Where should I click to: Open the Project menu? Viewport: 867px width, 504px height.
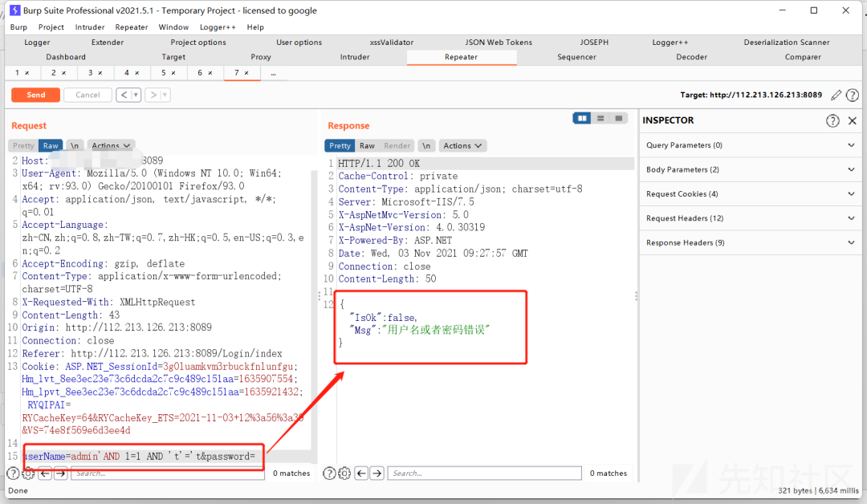point(51,27)
